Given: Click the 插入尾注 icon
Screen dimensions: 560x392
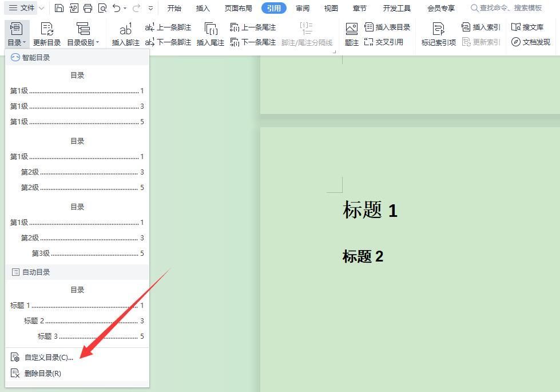Looking at the screenshot, I should [211, 34].
